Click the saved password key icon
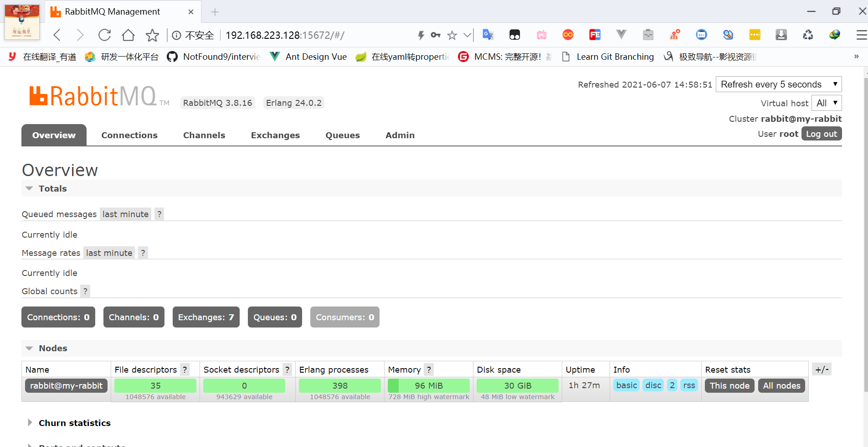868x447 pixels. click(x=436, y=35)
